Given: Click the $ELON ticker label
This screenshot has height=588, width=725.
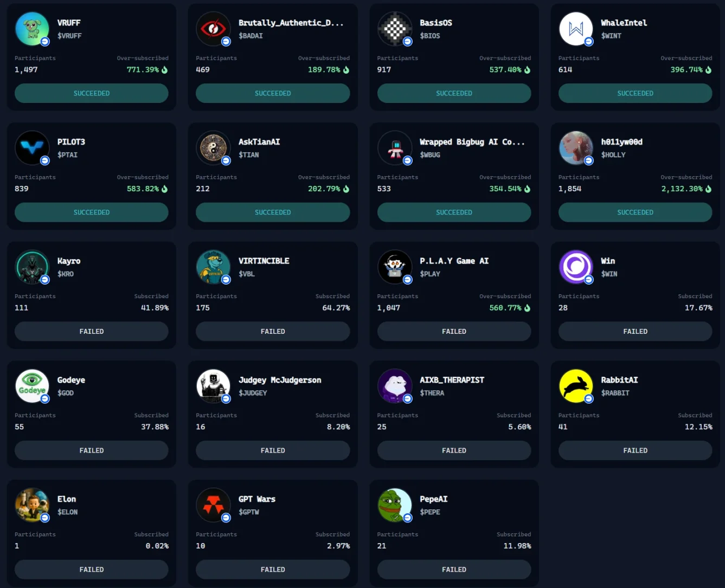Looking at the screenshot, I should coord(68,512).
